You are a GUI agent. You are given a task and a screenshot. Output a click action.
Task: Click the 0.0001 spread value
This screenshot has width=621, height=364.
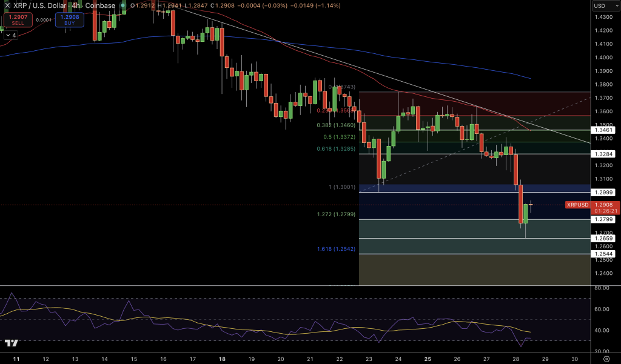tap(44, 20)
